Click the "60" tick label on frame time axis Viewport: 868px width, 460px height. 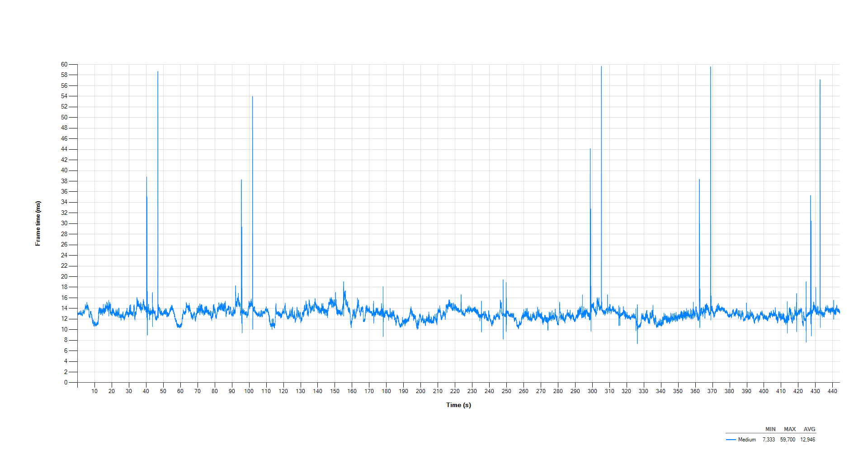coord(64,64)
